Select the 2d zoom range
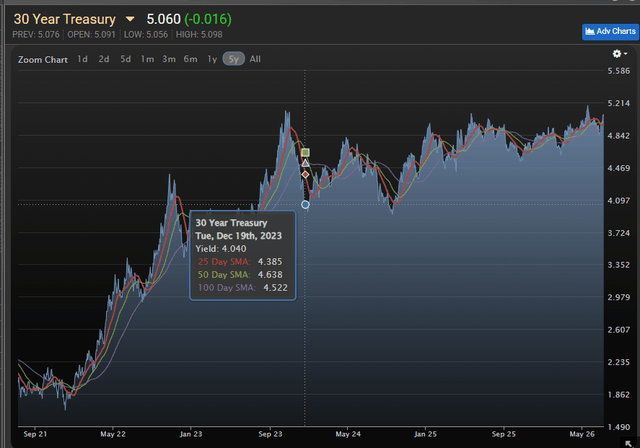This screenshot has height=448, width=640. (104, 59)
